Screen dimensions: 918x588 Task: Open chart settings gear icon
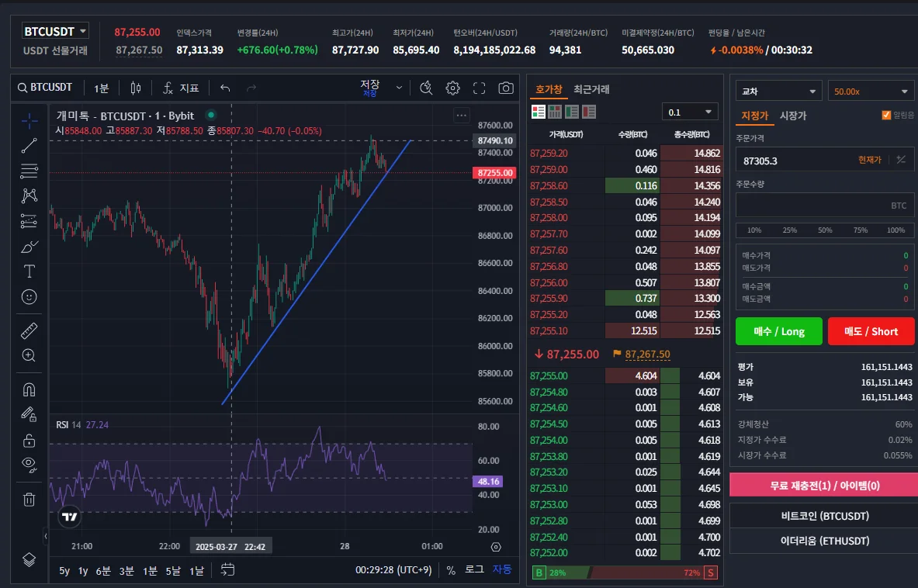pyautogui.click(x=452, y=88)
